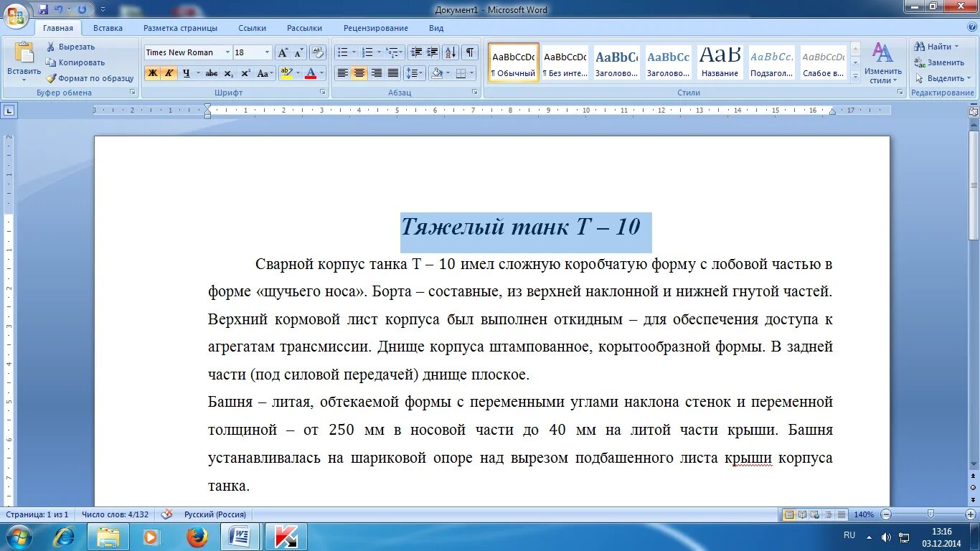Cut selection with Вырезать

70,47
